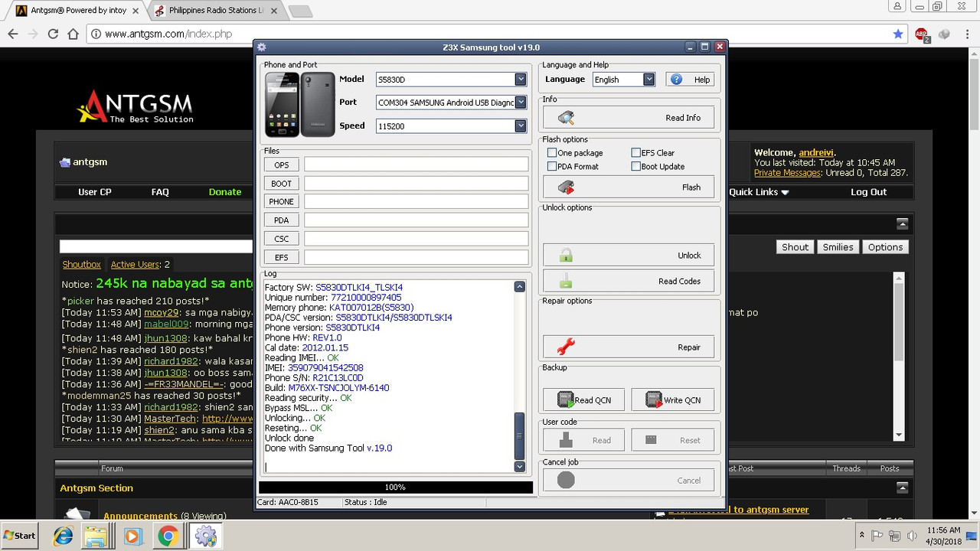
Task: Show hidden system tray icons
Action: tap(862, 536)
